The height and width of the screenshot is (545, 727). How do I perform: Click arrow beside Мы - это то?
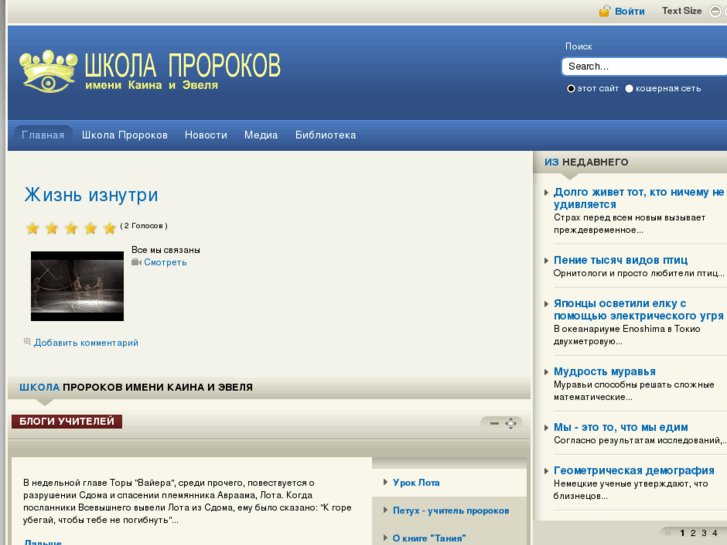547,427
